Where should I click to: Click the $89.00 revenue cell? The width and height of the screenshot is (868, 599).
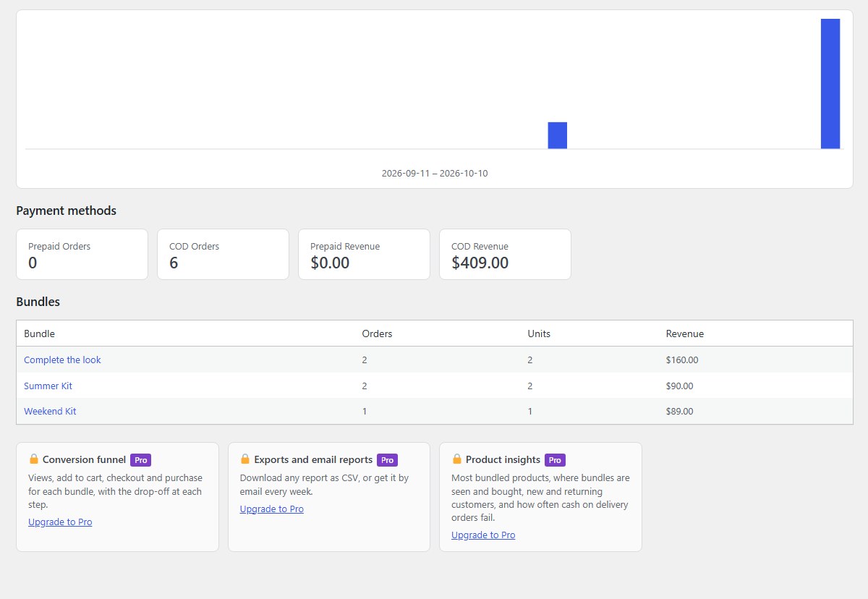[x=679, y=411]
